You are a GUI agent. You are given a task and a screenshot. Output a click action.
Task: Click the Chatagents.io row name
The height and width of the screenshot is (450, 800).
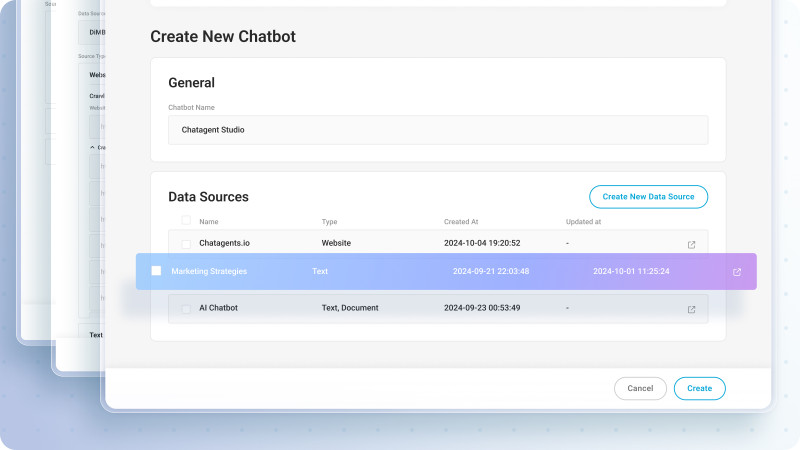pyautogui.click(x=224, y=243)
